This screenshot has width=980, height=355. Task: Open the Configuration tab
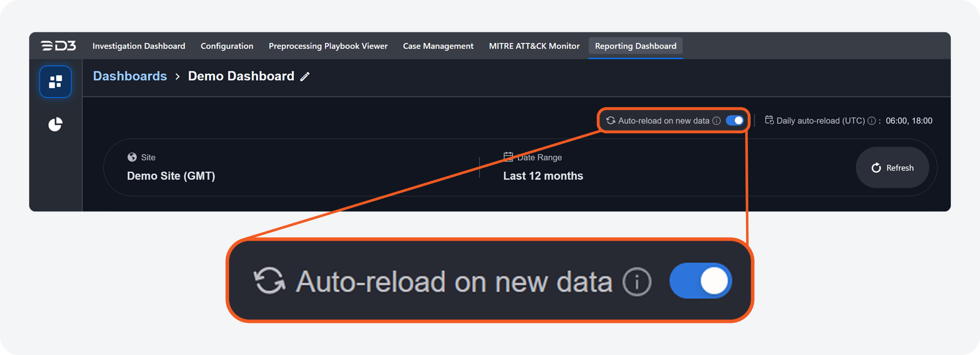[227, 46]
